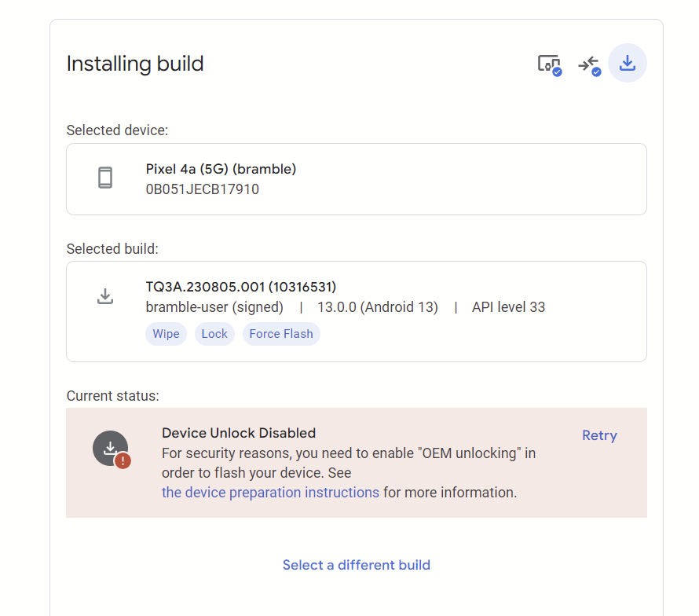The height and width of the screenshot is (616, 699).
Task: Select the Pixel 4a (5G) (bramble) device name
Action: click(x=221, y=169)
